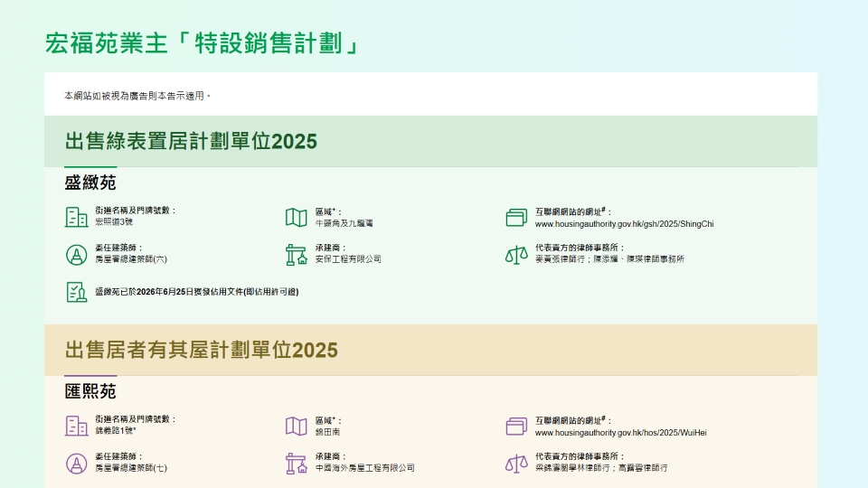This screenshot has width=868, height=488.
Task: Click the architect icon beside 房屋署總建築師(七)
Action: (x=76, y=464)
